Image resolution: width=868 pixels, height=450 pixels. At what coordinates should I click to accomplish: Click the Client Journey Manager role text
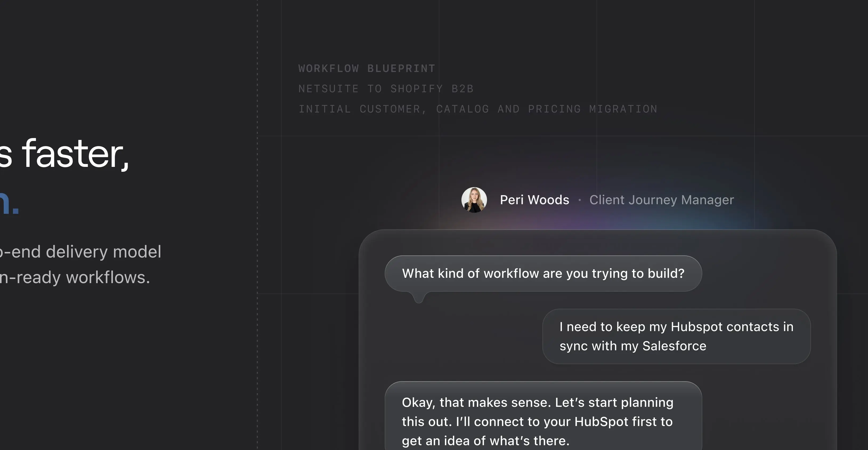661,200
